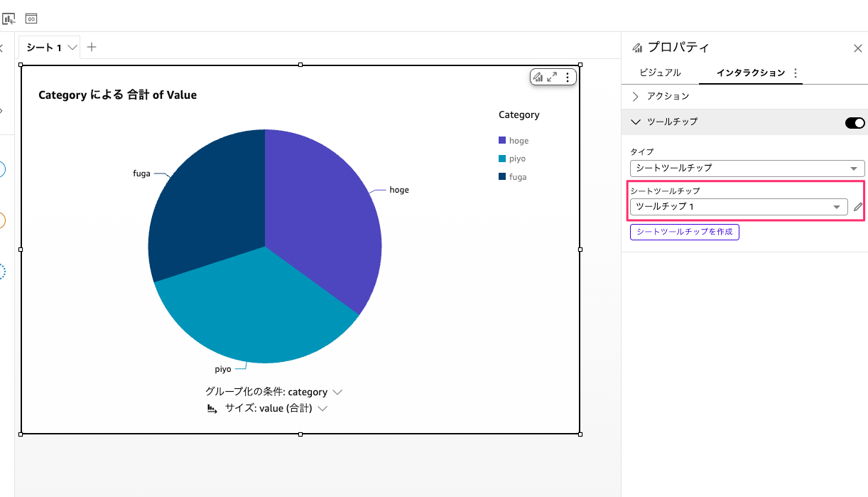Click pencil icon to edit ツールチップ 1
This screenshot has width=868, height=497.
(x=858, y=207)
